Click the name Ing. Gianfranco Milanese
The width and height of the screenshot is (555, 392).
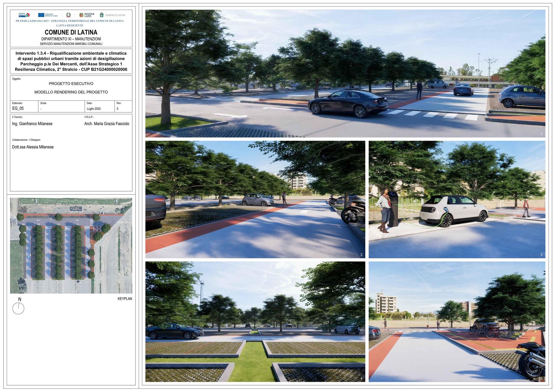click(x=32, y=124)
